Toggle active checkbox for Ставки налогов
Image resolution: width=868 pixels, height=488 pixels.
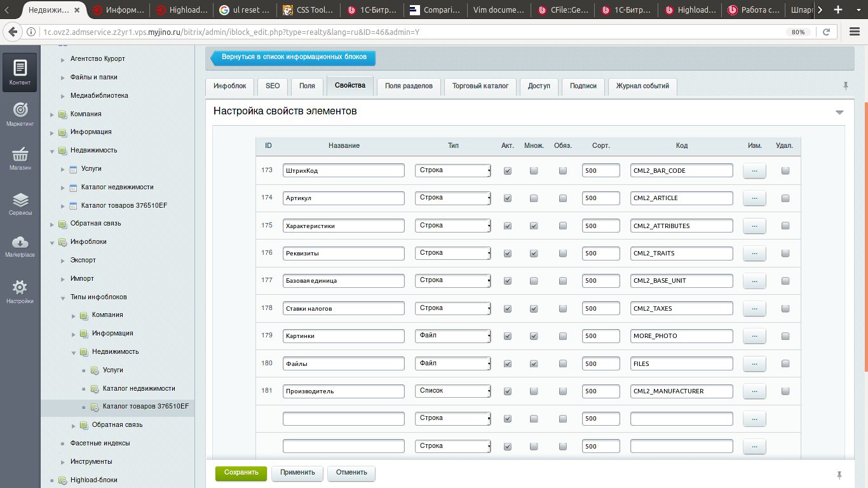point(508,309)
